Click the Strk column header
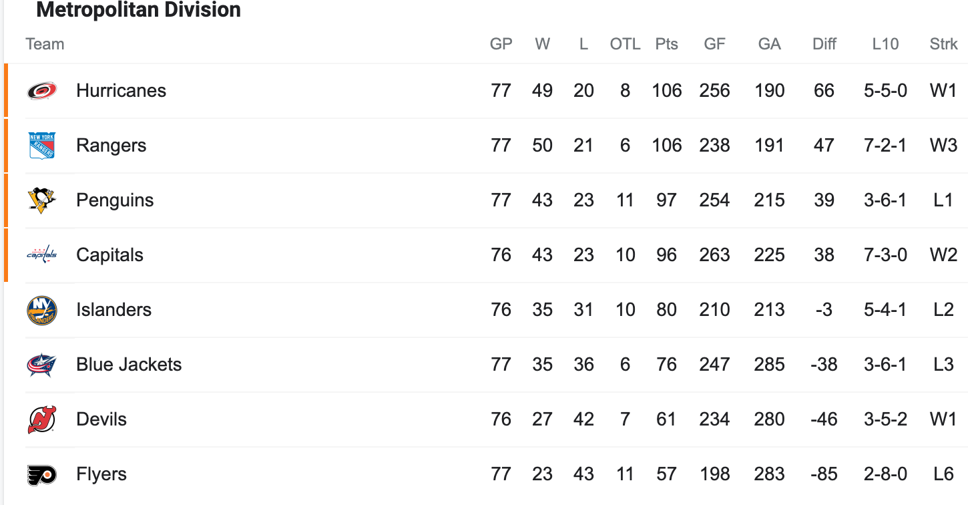Screen dimensions: 980x505 point(943,45)
